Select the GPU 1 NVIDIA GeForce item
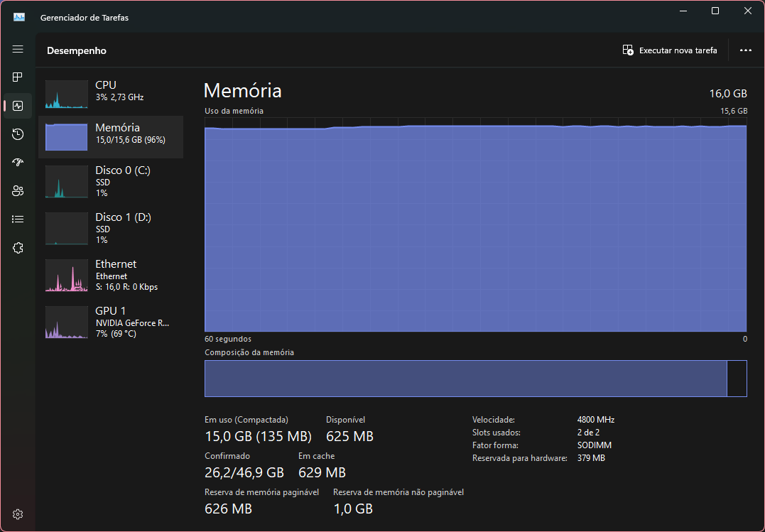This screenshot has height=532, width=765. pyautogui.click(x=111, y=322)
